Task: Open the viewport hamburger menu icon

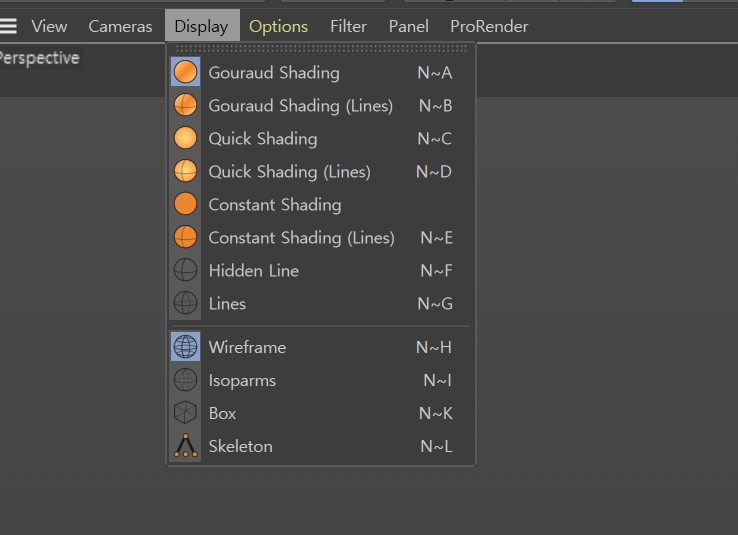Action: pyautogui.click(x=8, y=26)
